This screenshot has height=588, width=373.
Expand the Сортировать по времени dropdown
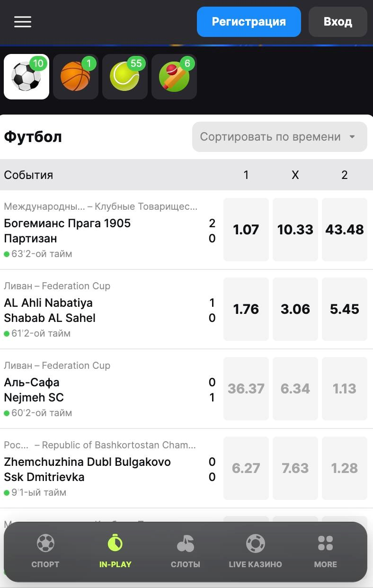[280, 137]
